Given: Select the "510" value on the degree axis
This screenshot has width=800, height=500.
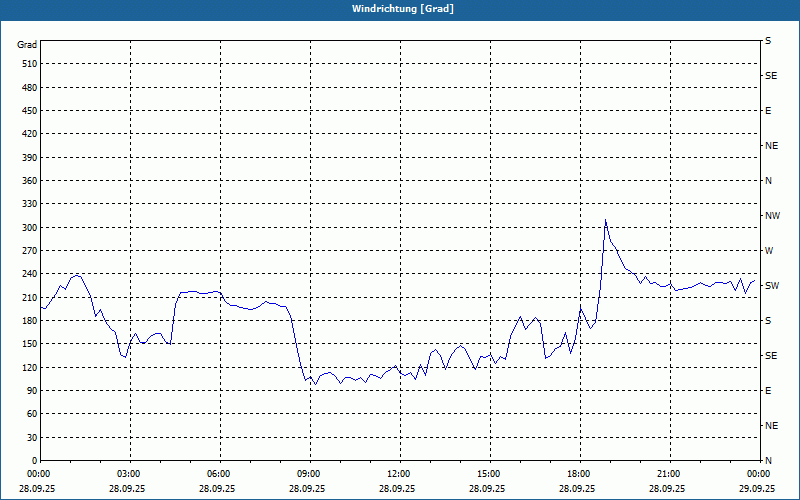Looking at the screenshot, I should click(x=30, y=64).
